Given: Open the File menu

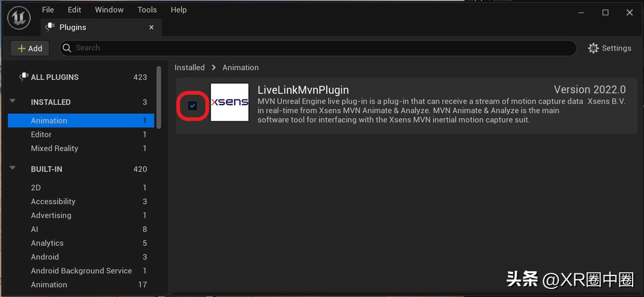Looking at the screenshot, I should (48, 10).
